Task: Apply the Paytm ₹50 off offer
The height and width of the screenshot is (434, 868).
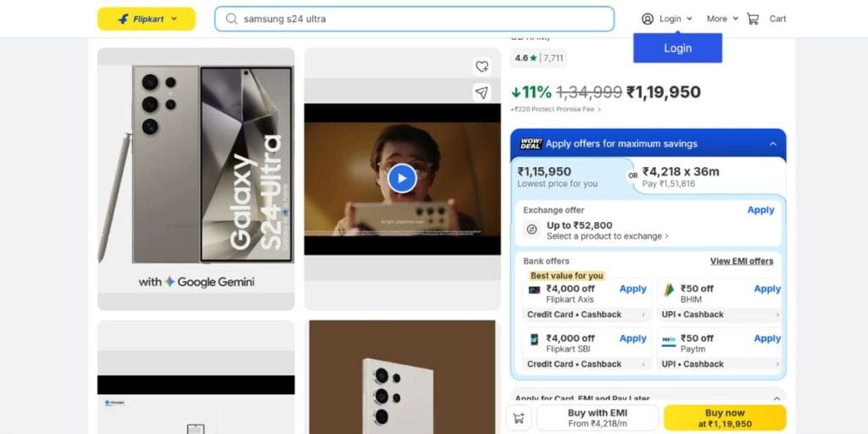Action: (766, 339)
